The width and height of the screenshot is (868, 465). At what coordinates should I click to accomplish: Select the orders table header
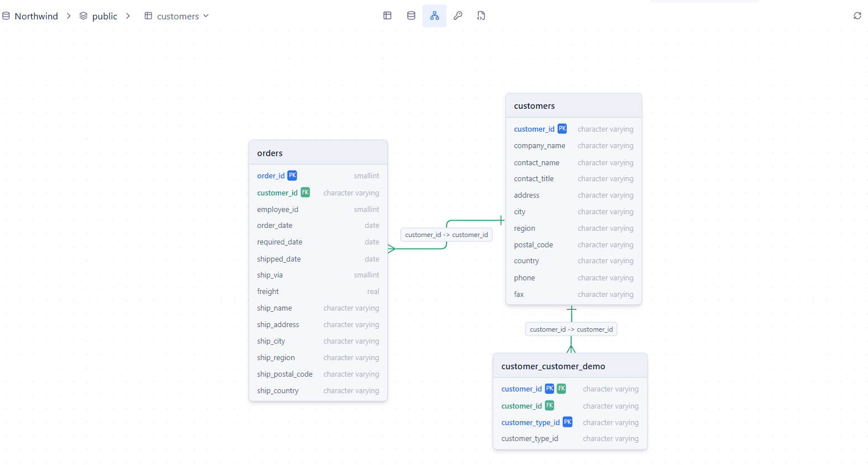[x=318, y=153]
